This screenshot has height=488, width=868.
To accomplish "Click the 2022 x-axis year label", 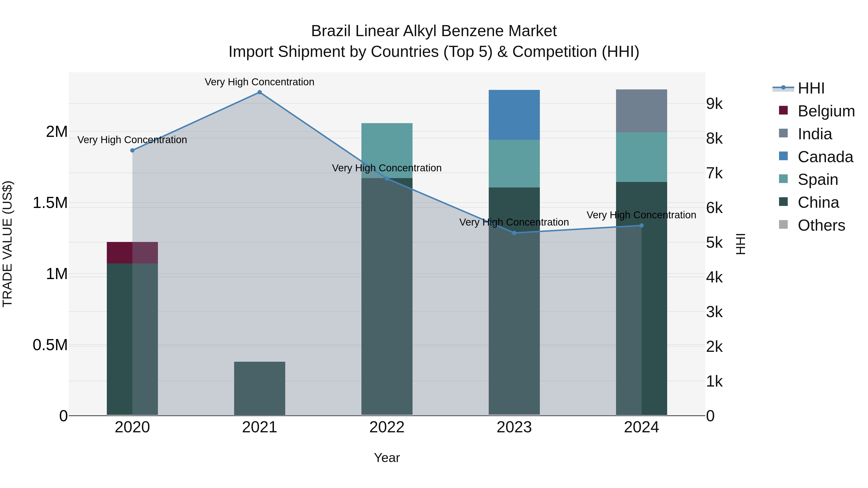I will click(387, 427).
